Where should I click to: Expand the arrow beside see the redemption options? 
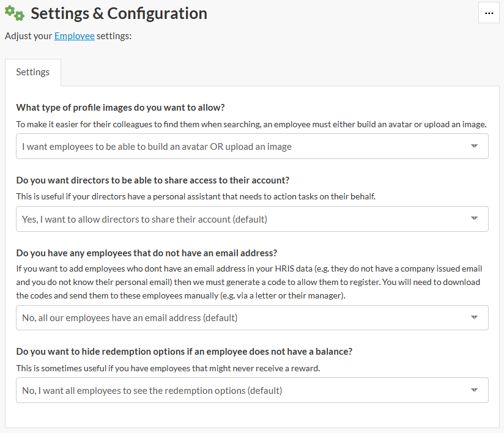coord(474,390)
